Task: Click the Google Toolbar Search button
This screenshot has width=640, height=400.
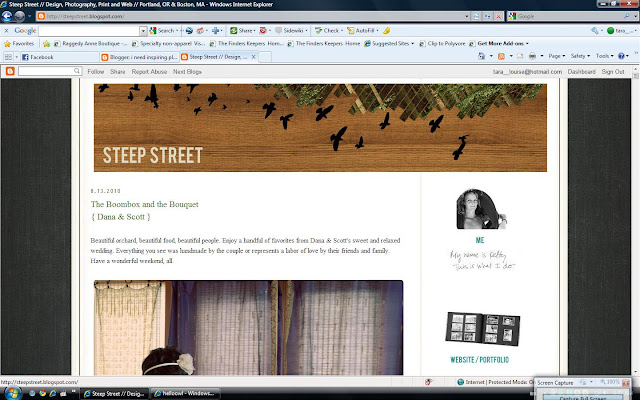Action: (x=162, y=31)
